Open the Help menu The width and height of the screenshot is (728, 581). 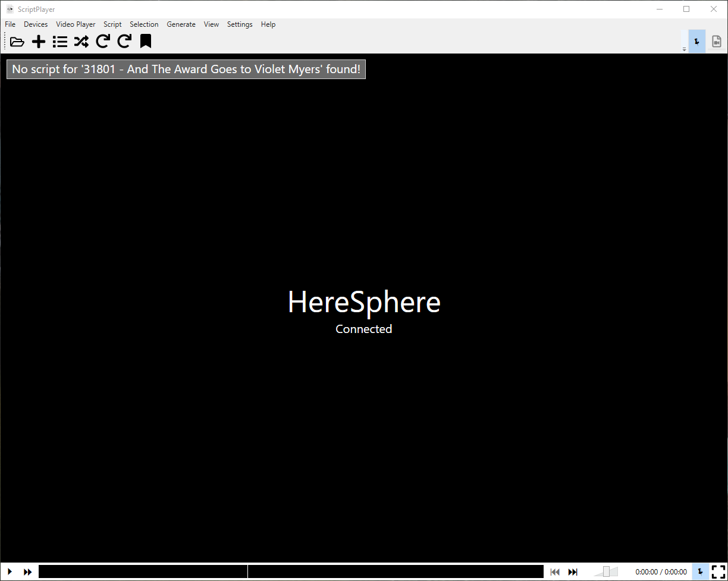pyautogui.click(x=268, y=24)
